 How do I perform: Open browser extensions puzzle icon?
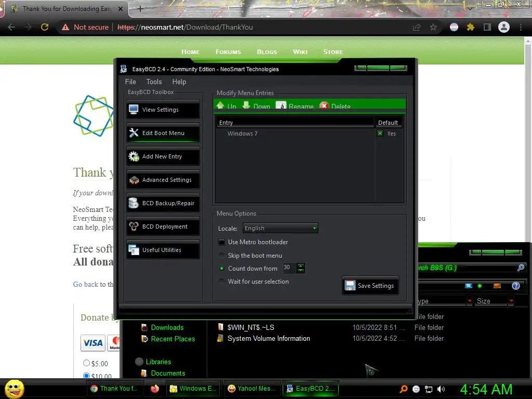(x=470, y=27)
